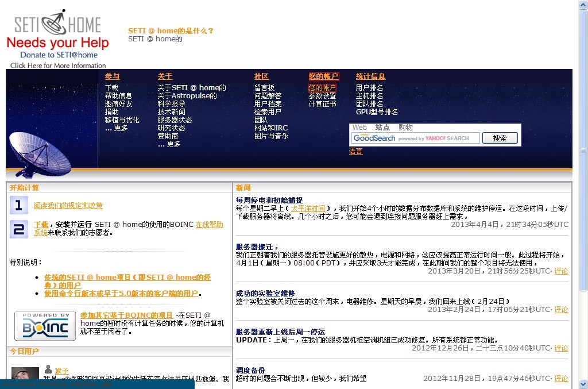Open 团队排名 link
588x389 pixels.
[369, 104]
